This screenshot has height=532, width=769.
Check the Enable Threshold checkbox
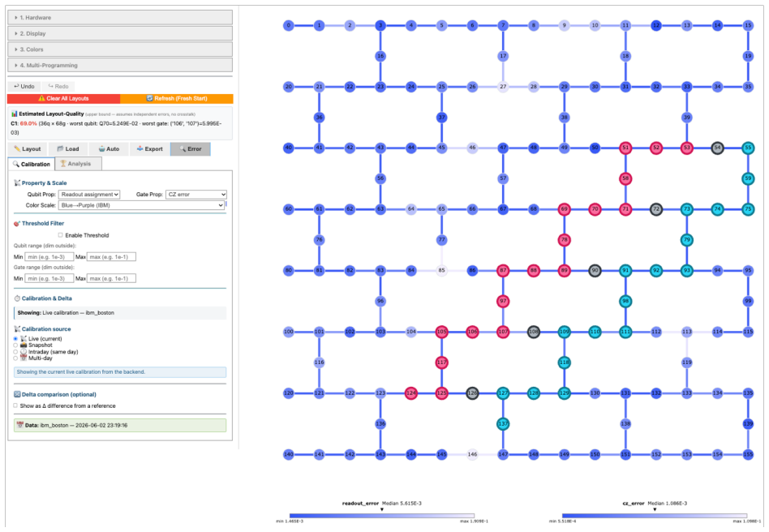coord(60,235)
